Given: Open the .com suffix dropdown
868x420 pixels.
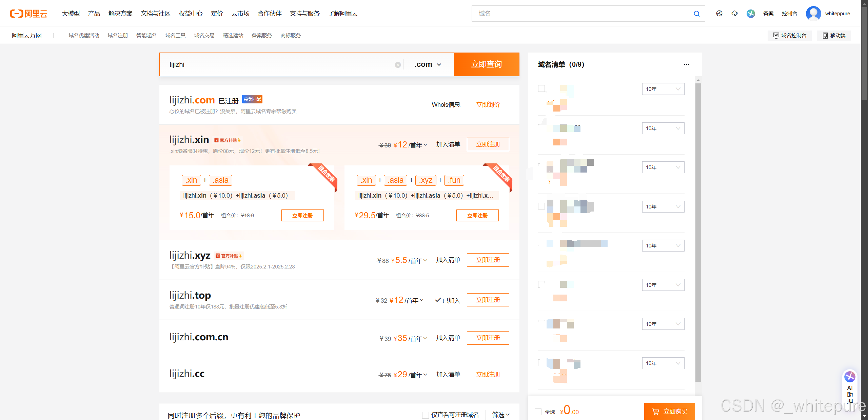Looking at the screenshot, I should (x=428, y=64).
